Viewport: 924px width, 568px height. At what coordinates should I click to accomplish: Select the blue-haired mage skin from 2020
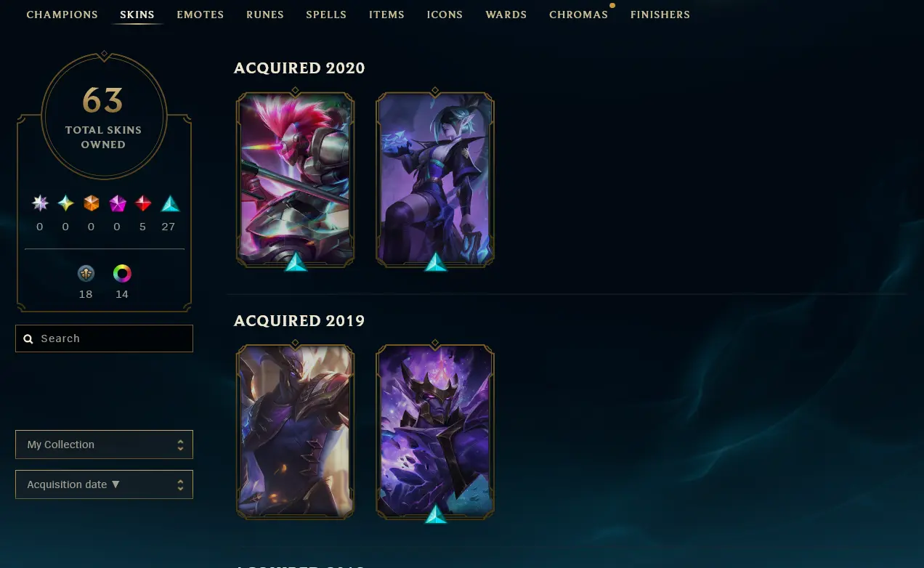click(x=435, y=179)
